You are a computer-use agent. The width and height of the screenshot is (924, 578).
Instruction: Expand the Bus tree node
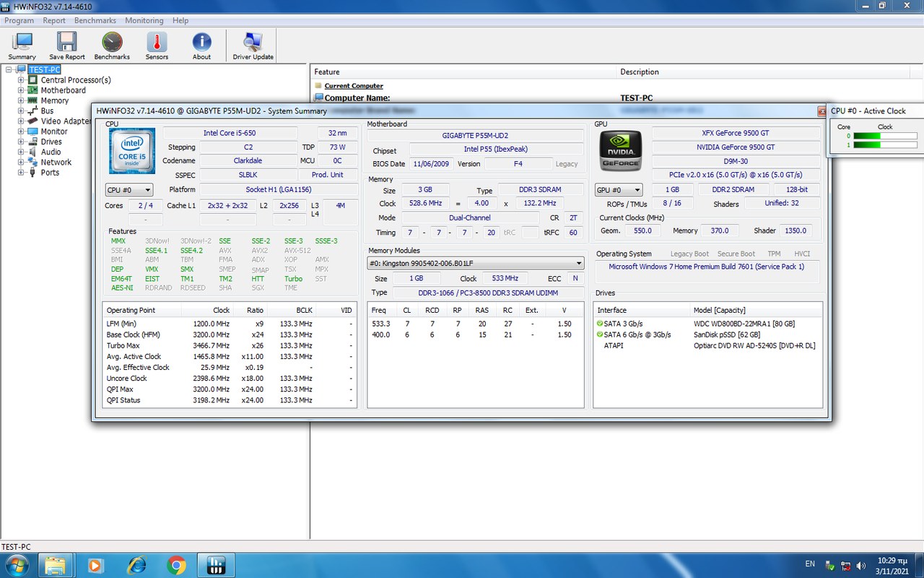(21, 111)
